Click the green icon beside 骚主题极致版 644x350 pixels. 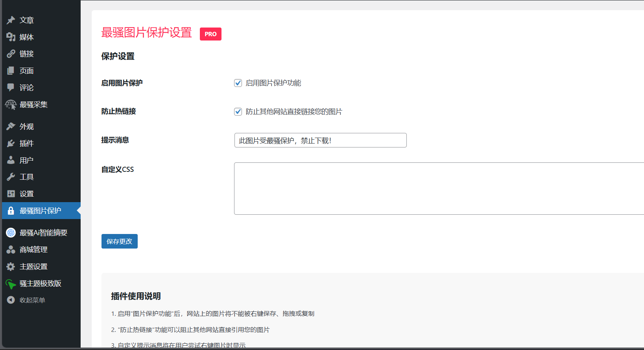[x=11, y=284]
